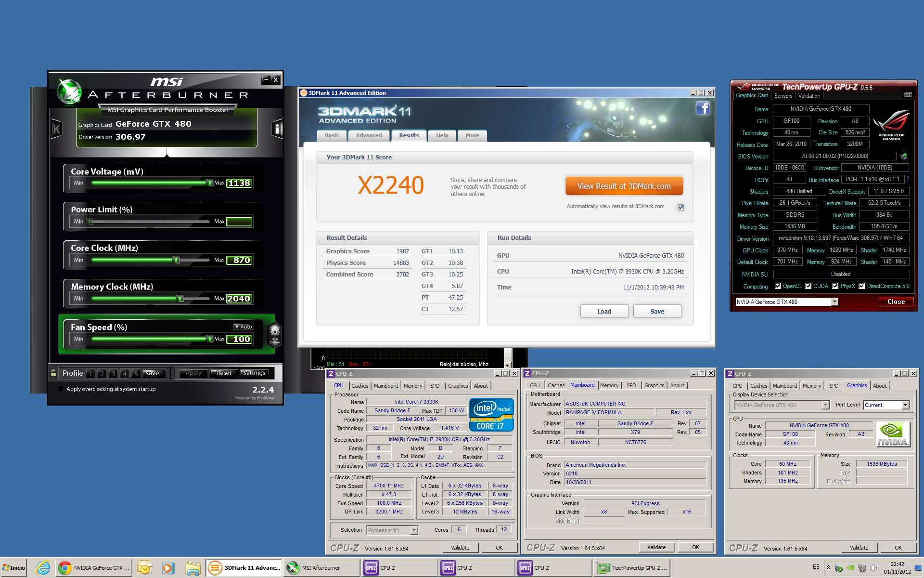The height and width of the screenshot is (578, 924).
Task: Click the MSI Afterburner logo icon
Action: [x=69, y=92]
